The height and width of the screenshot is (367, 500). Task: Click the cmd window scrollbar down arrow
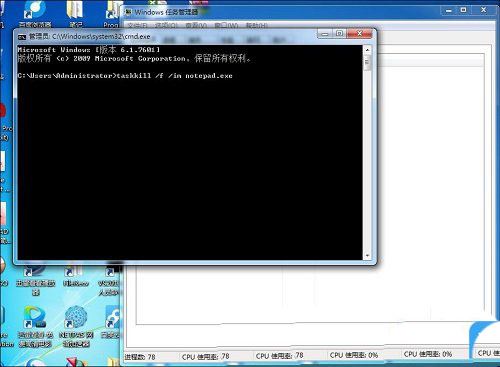[367, 255]
